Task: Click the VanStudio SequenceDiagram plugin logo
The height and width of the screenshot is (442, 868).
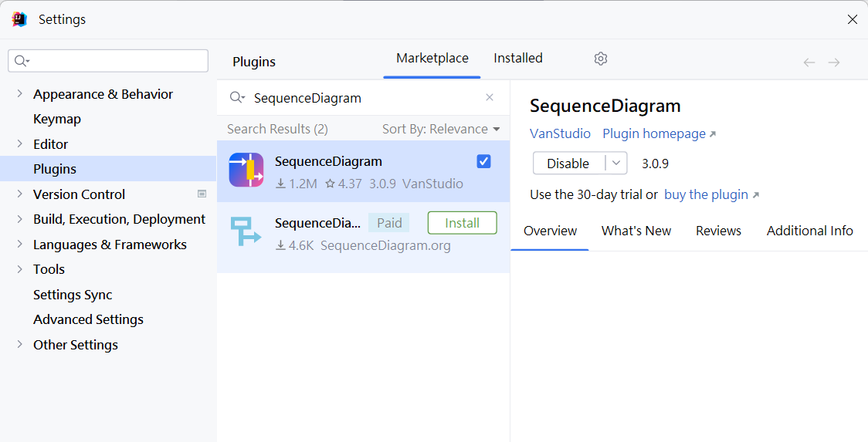Action: (246, 170)
